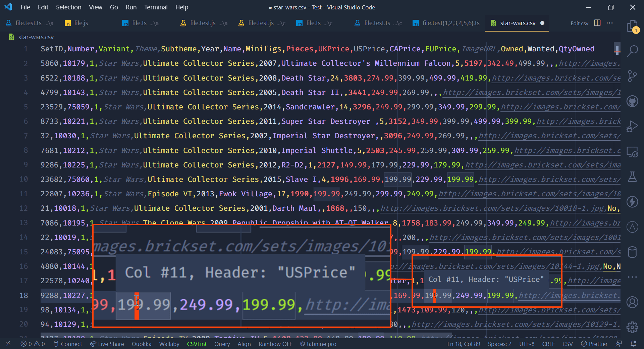Open the Manage settings gear
644x349 pixels.
click(632, 327)
